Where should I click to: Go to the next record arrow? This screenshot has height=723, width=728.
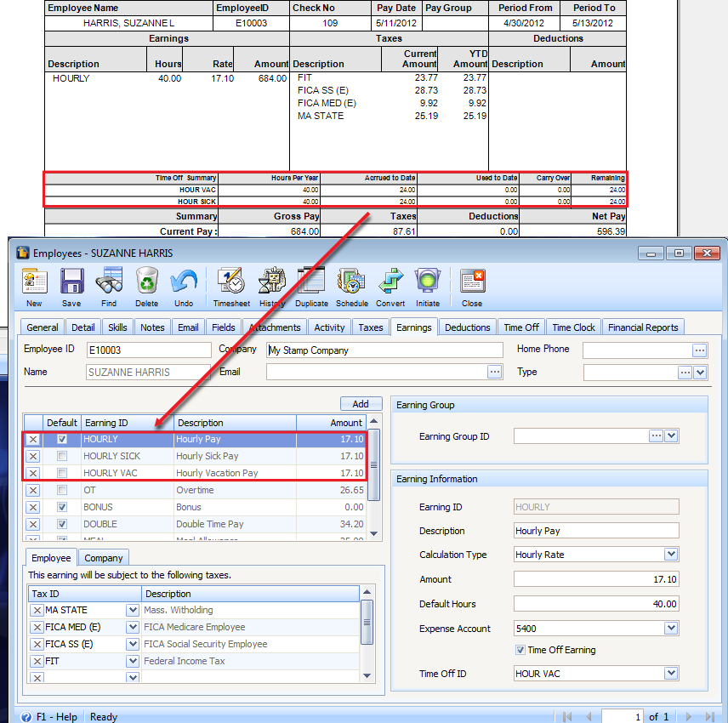tap(689, 716)
